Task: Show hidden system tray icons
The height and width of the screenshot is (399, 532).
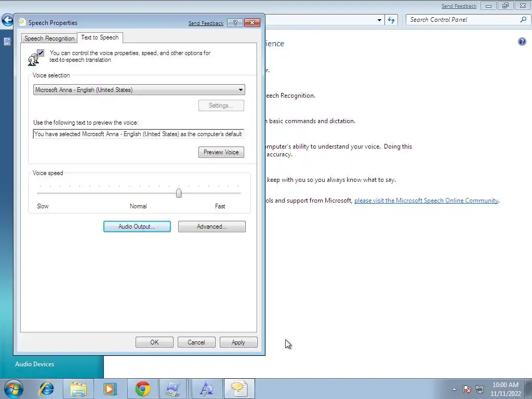Action: point(454,389)
